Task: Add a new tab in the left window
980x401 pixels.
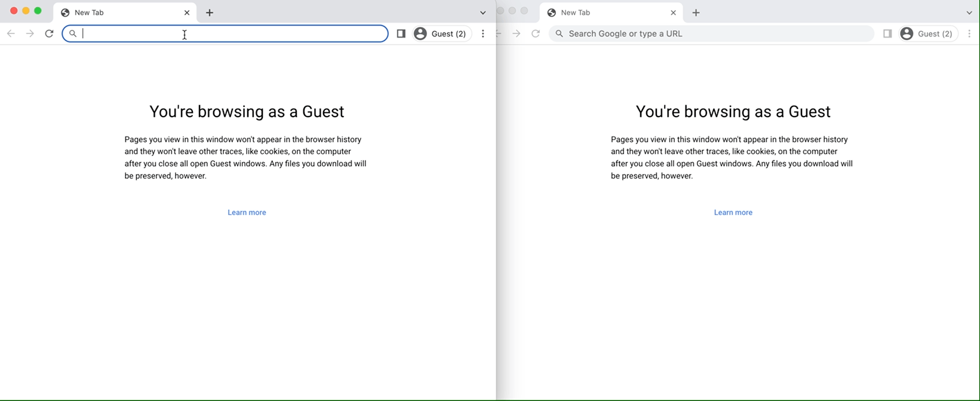Action: click(210, 13)
